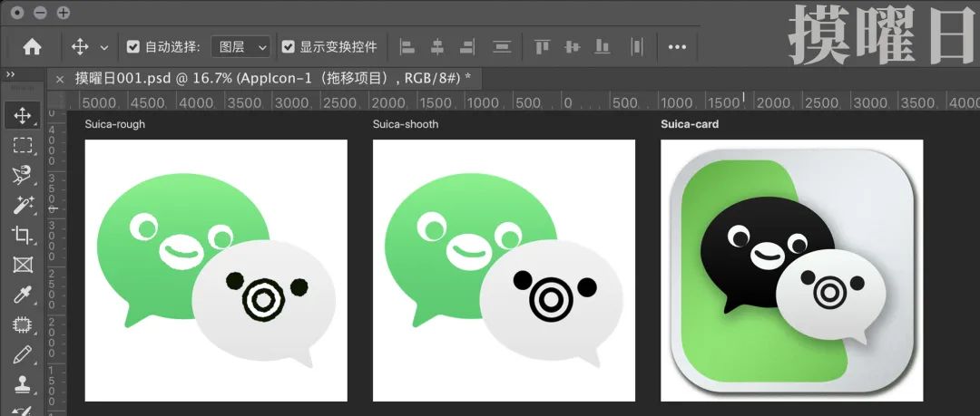Open more align options (three dots)
The image size is (980, 416).
[x=677, y=47]
